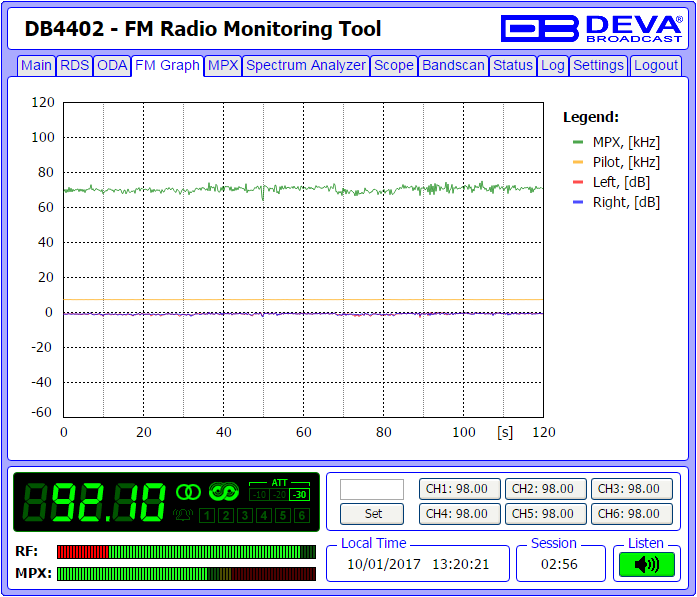Click the Set frequency button

(372, 514)
